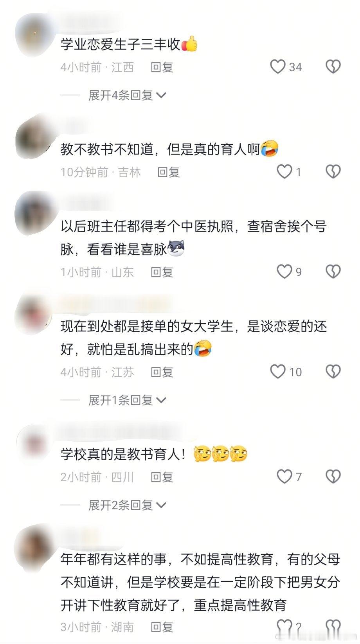Tap 回复 on the 吉林 comment
The width and height of the screenshot is (360, 644).
click(169, 172)
